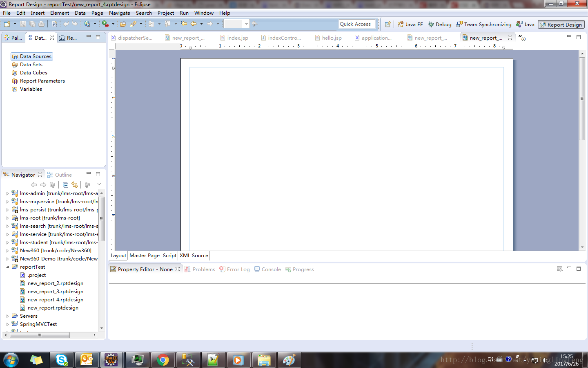Open the flashlight Search dropdown arrow
This screenshot has height=368, width=588.
[141, 24]
